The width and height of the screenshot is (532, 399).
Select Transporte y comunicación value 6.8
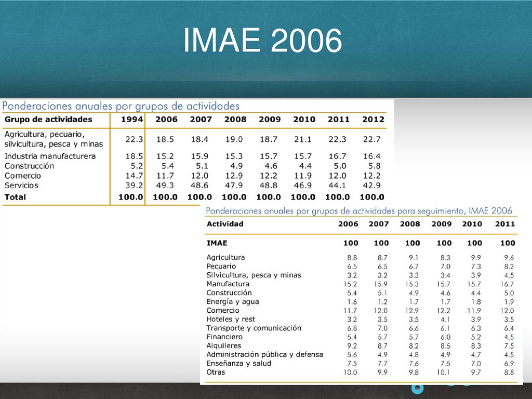[x=352, y=328]
